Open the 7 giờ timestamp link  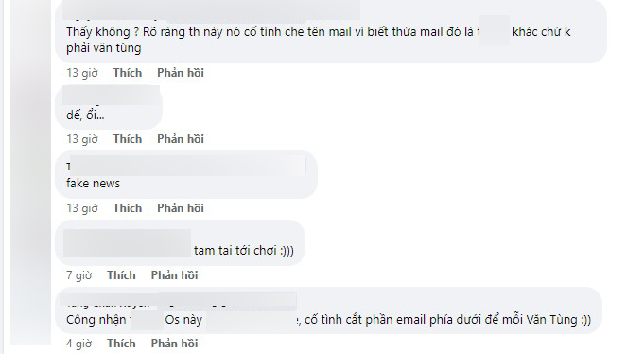point(78,275)
